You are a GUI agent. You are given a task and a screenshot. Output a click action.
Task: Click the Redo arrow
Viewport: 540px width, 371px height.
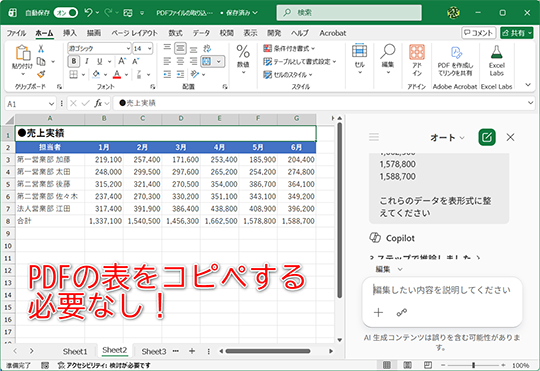click(x=108, y=13)
